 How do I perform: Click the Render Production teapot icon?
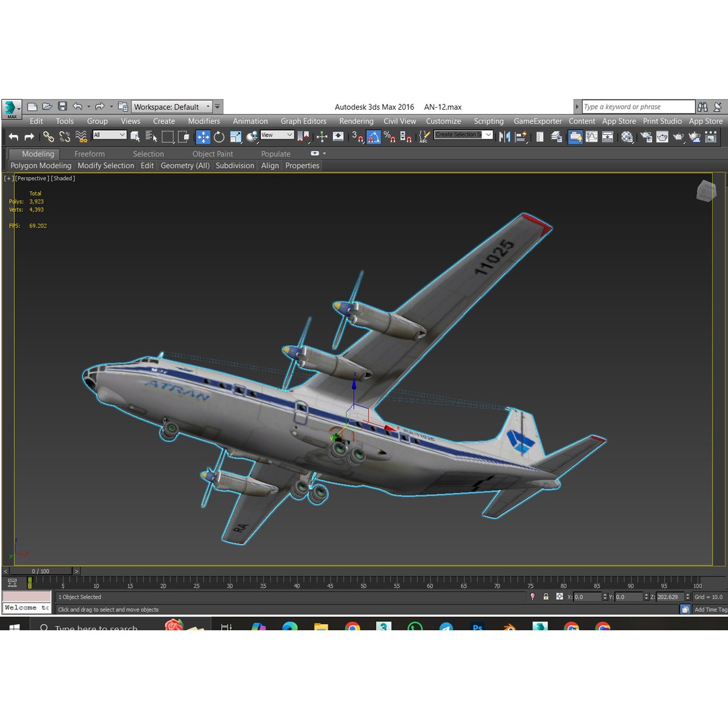click(678, 136)
